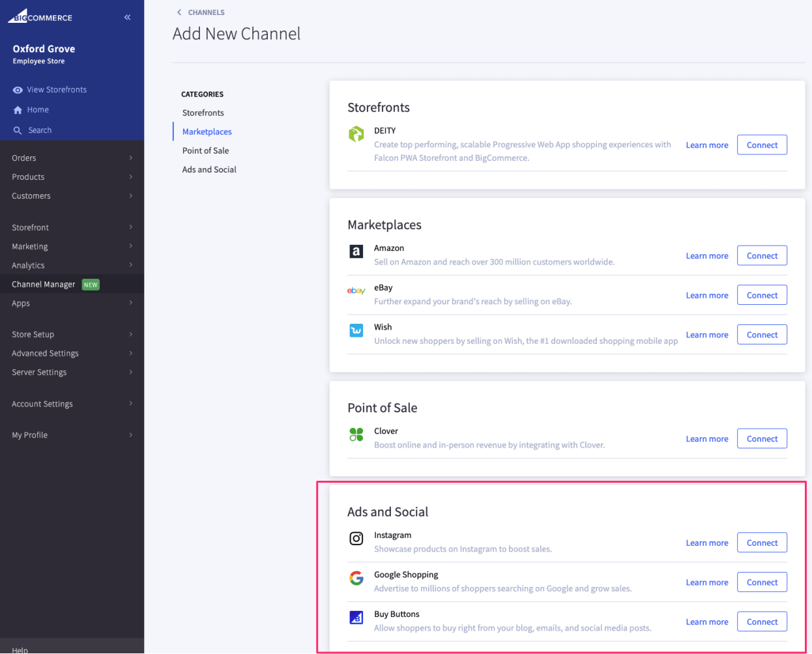The image size is (812, 654).
Task: Click the Employee Store subtitle
Action: click(38, 61)
